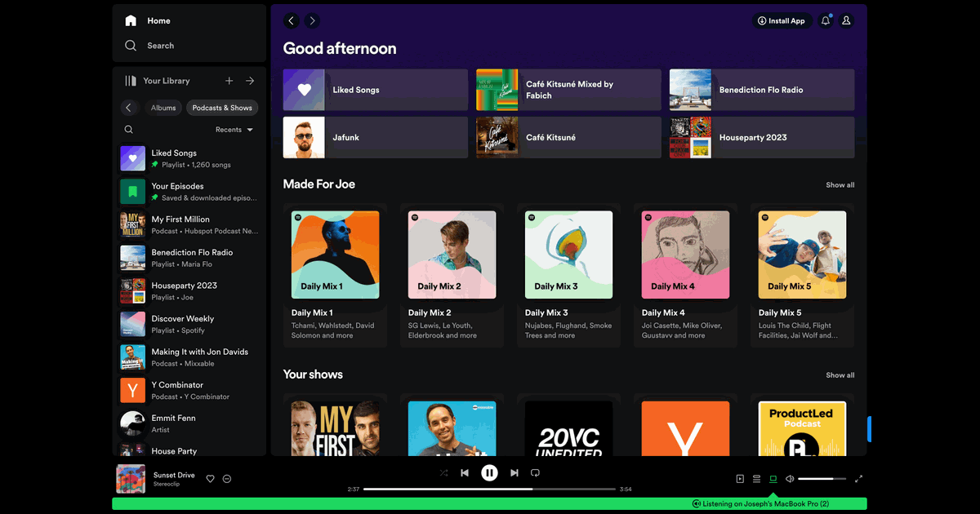Open Emmit Fenn artist in library
This screenshot has width=980, height=514.
click(189, 423)
